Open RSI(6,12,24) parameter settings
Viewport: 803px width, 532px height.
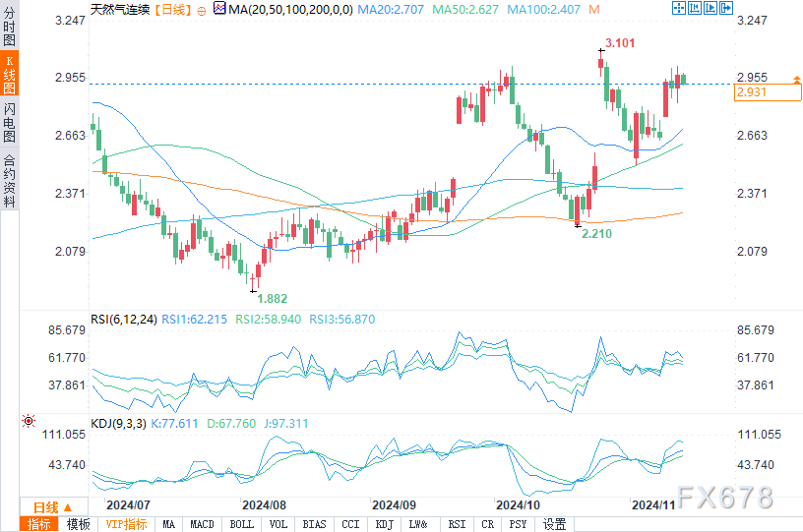[x=129, y=319]
